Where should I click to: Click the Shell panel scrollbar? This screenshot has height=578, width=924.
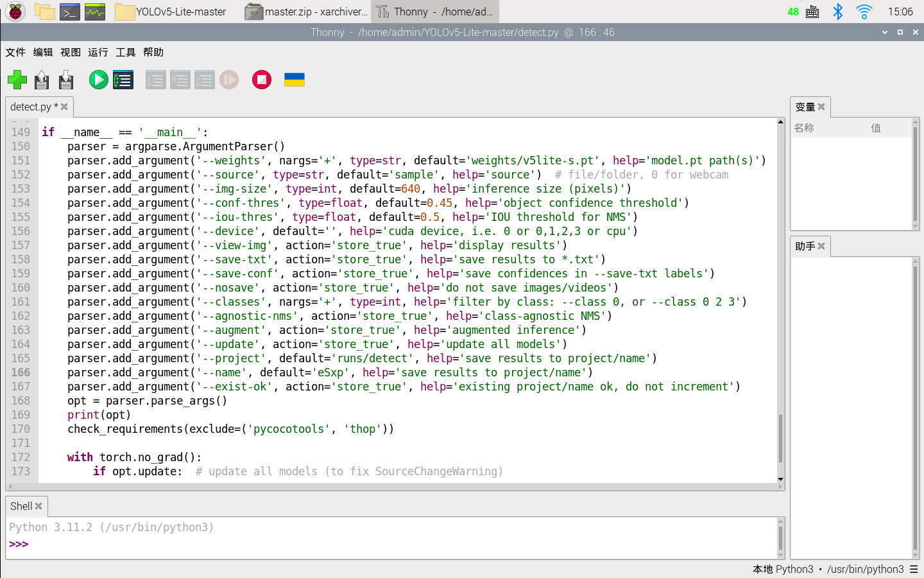point(780,538)
